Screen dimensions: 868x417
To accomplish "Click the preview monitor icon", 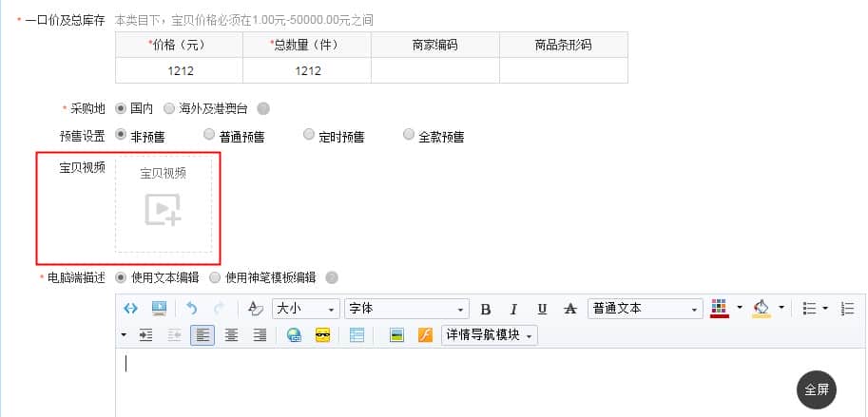I will click(159, 309).
